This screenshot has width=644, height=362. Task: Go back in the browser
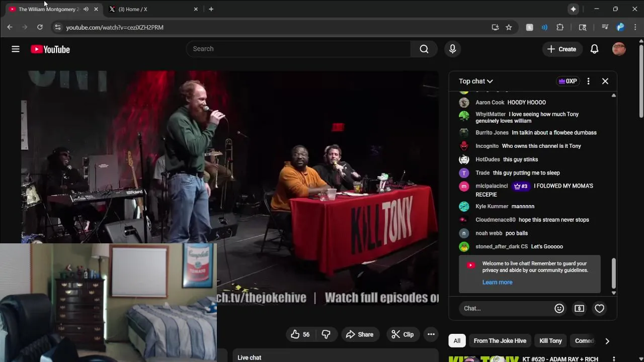click(10, 27)
